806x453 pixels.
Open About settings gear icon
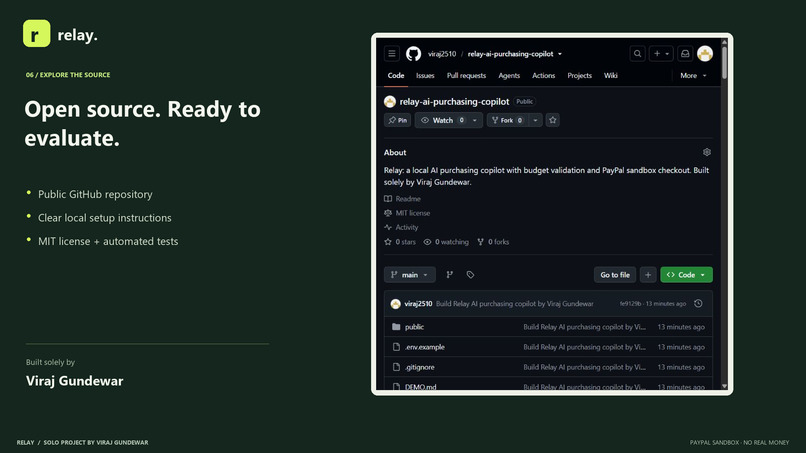(x=707, y=152)
